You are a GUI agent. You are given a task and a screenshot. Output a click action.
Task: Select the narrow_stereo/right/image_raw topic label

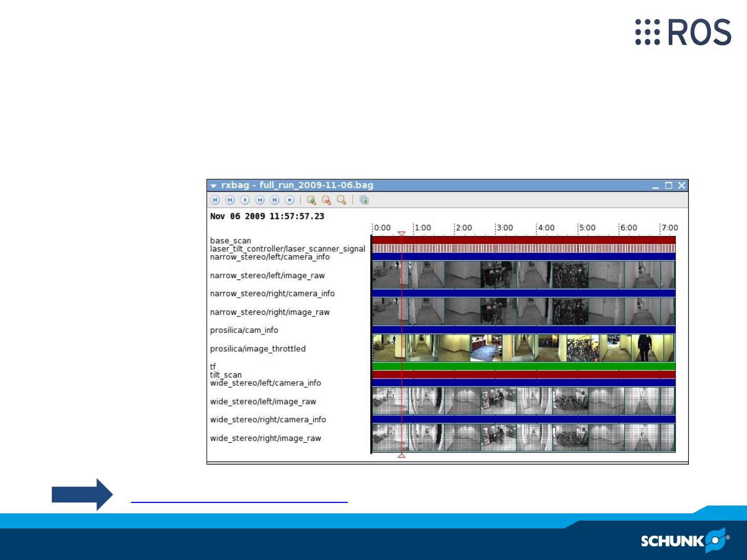click(270, 312)
